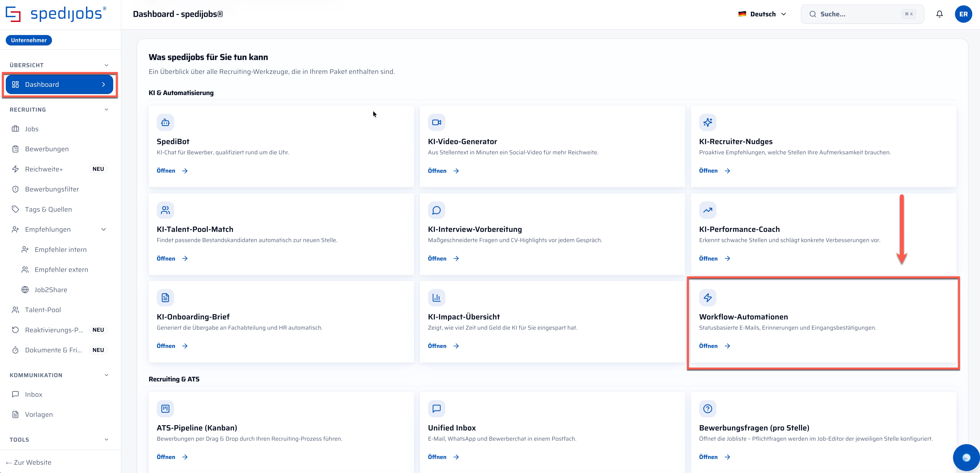Click the KI-Talent-Pool-Match people icon
This screenshot has height=473, width=980.
[165, 210]
